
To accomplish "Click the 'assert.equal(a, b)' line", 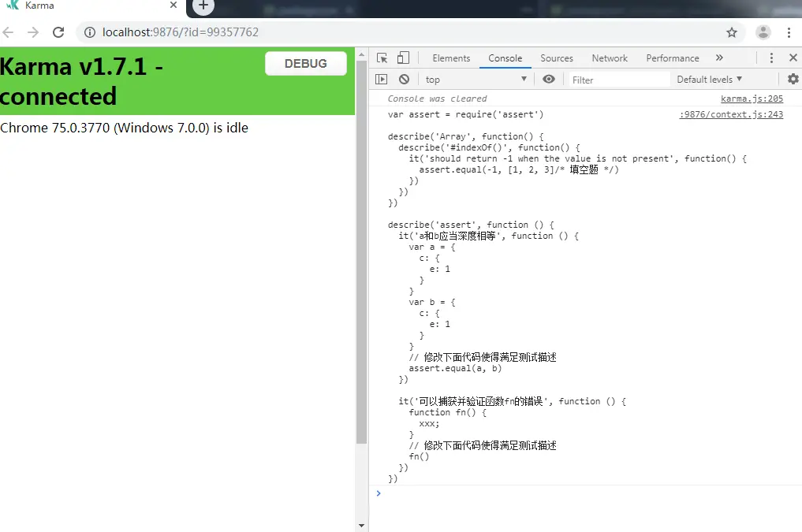I will pos(455,369).
